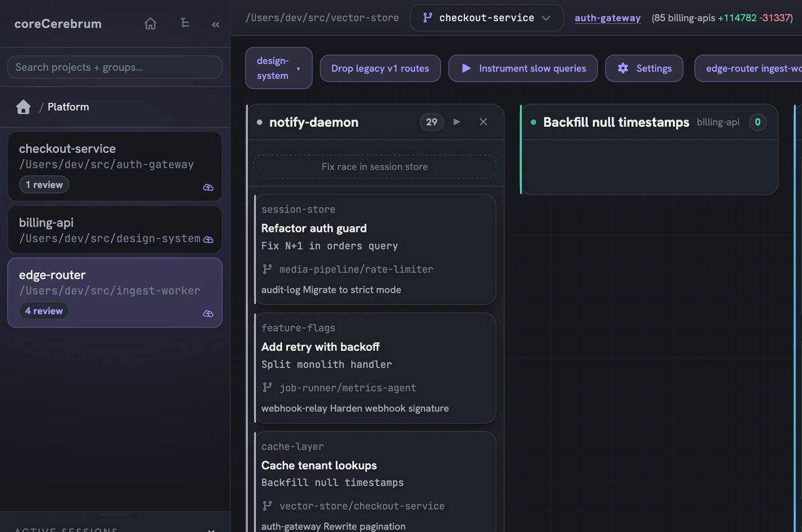Run notify-daemon with the play icon

point(457,122)
